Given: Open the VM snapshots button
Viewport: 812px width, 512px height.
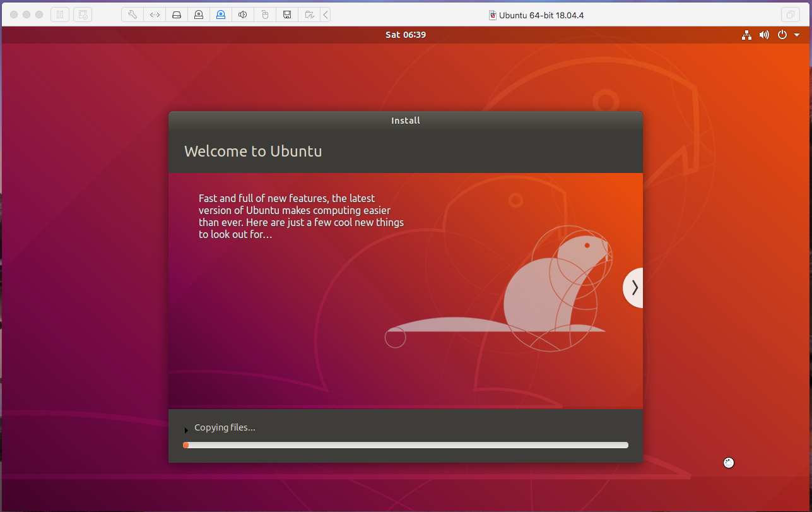Looking at the screenshot, I should [82, 15].
